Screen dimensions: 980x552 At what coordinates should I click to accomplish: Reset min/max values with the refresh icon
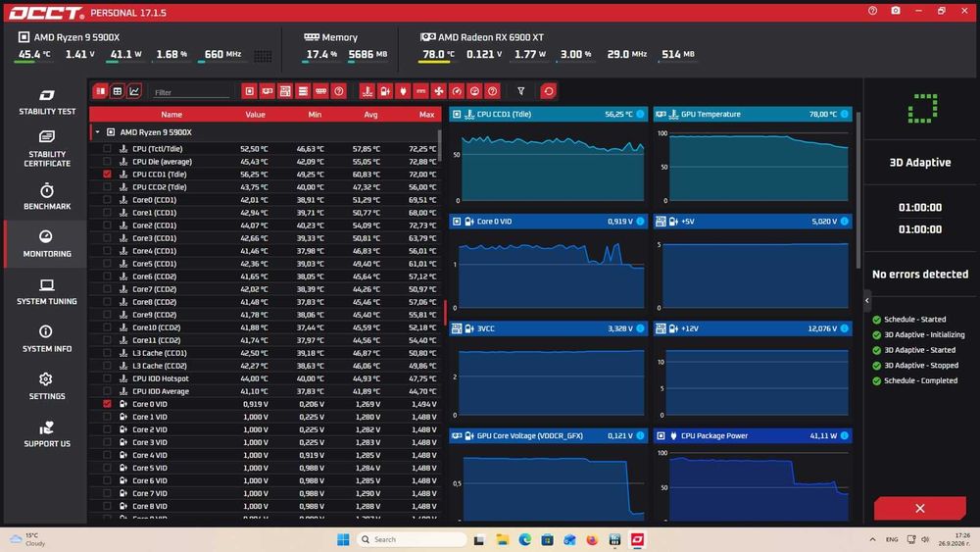548,91
